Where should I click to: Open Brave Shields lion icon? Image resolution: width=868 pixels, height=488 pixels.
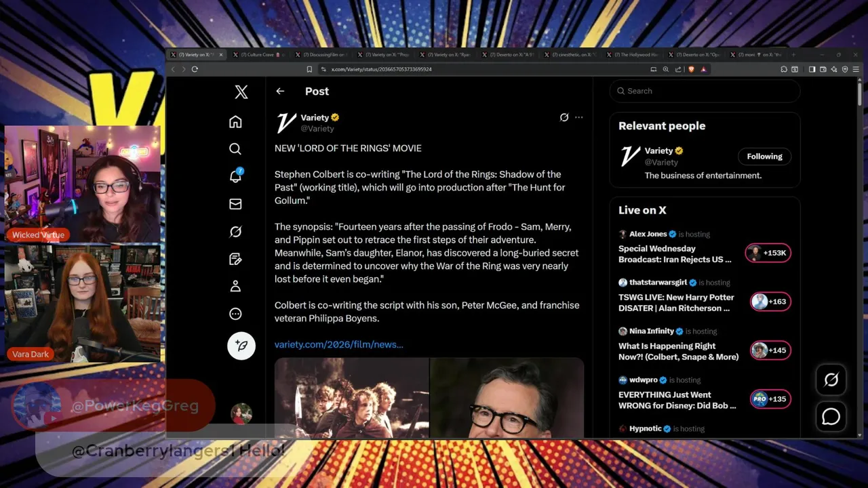(x=692, y=69)
